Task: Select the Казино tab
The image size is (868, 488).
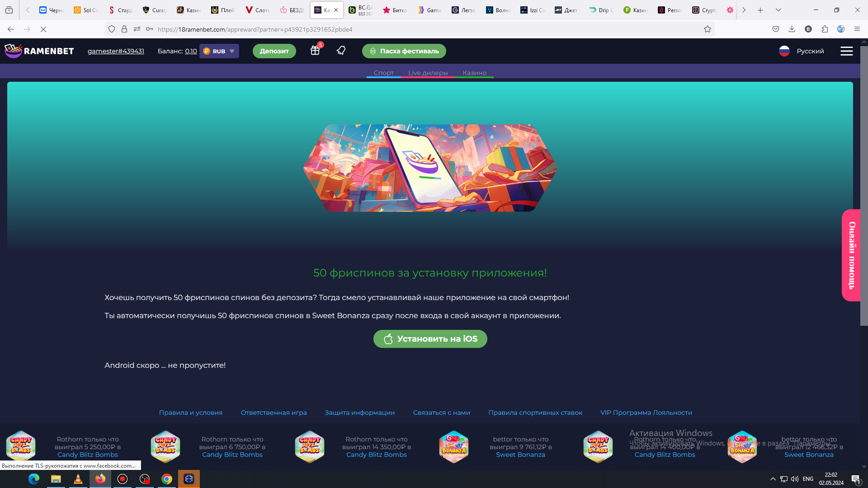Action: 474,73
